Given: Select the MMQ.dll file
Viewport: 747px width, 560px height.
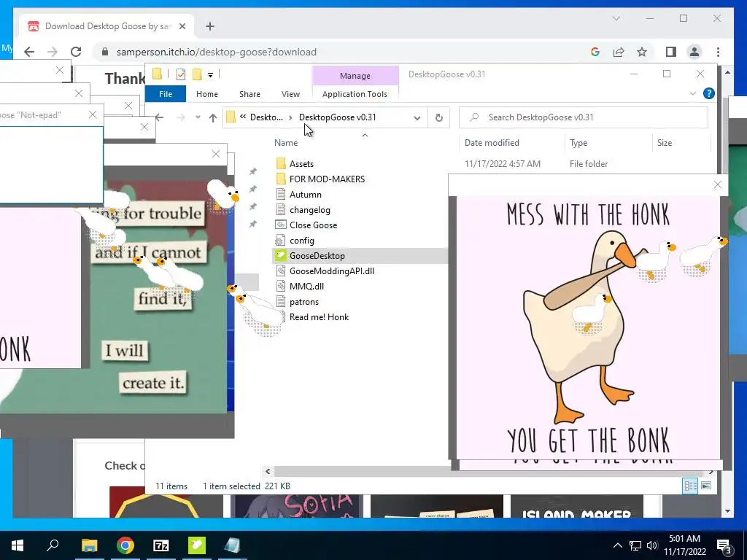Looking at the screenshot, I should click(x=306, y=286).
